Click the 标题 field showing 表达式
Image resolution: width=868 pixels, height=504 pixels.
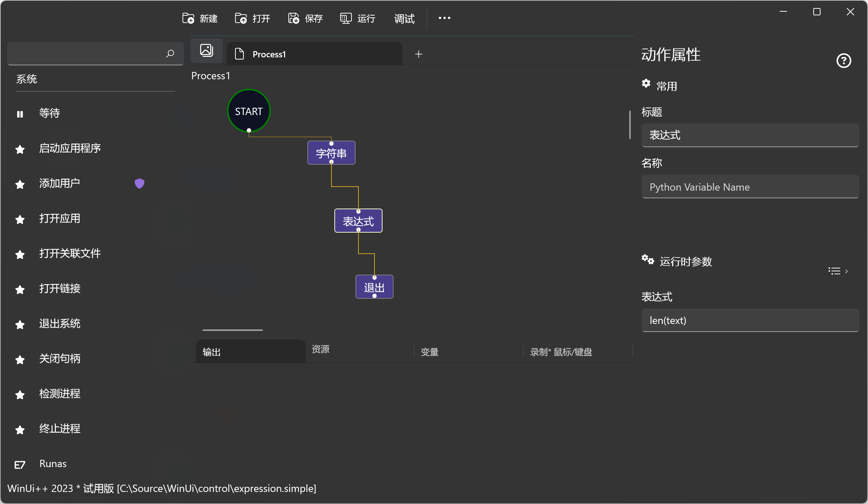coord(750,135)
